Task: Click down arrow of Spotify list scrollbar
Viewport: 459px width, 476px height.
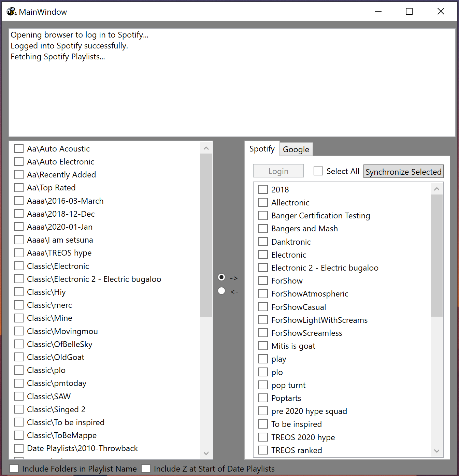Action: (x=437, y=451)
